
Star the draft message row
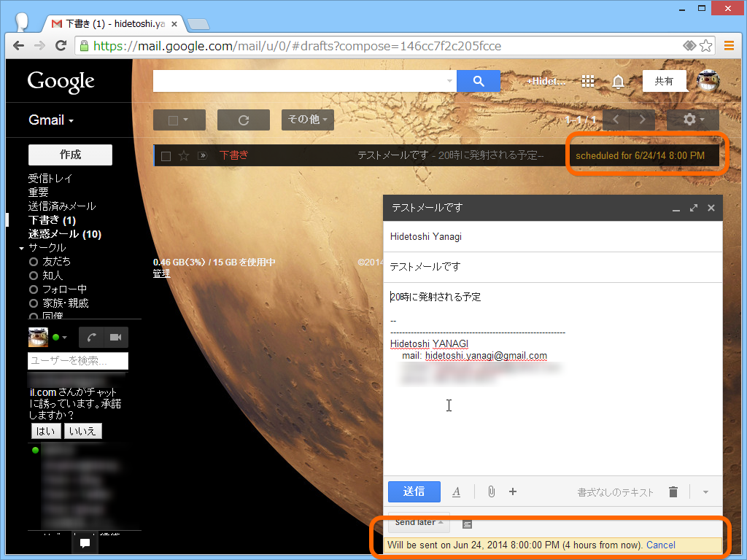coord(183,156)
